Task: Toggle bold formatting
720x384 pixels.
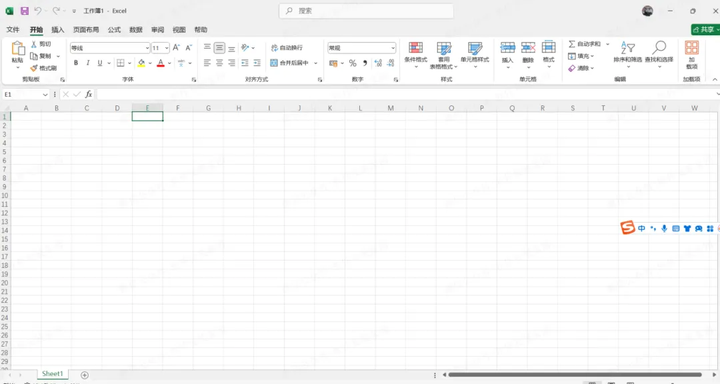Action: 76,63
